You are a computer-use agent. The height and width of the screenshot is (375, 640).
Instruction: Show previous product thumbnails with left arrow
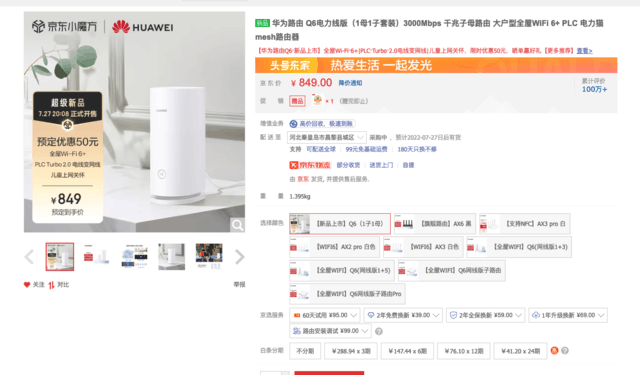pyautogui.click(x=29, y=257)
